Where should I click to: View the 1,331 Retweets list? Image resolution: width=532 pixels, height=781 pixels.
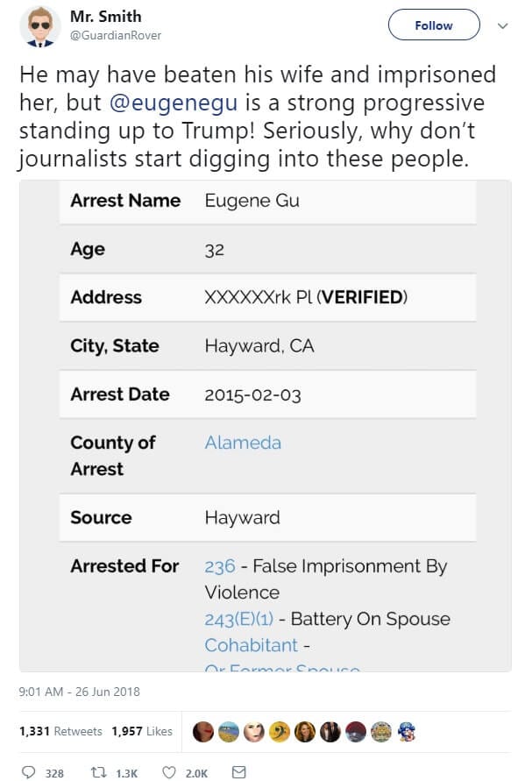(60, 731)
